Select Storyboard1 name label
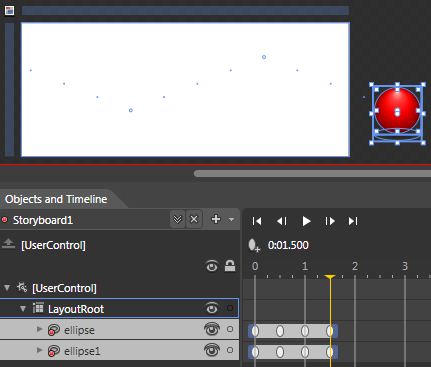 43,220
